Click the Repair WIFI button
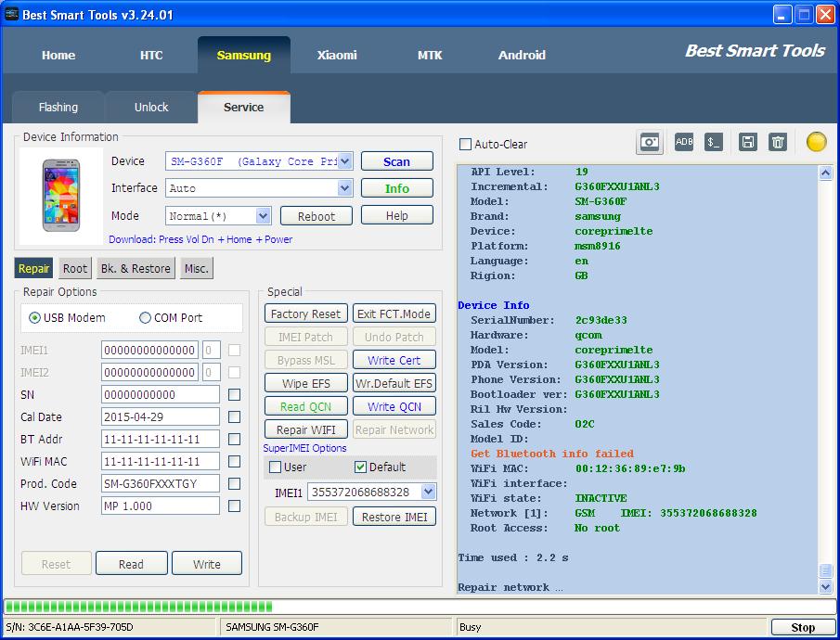 [x=306, y=429]
